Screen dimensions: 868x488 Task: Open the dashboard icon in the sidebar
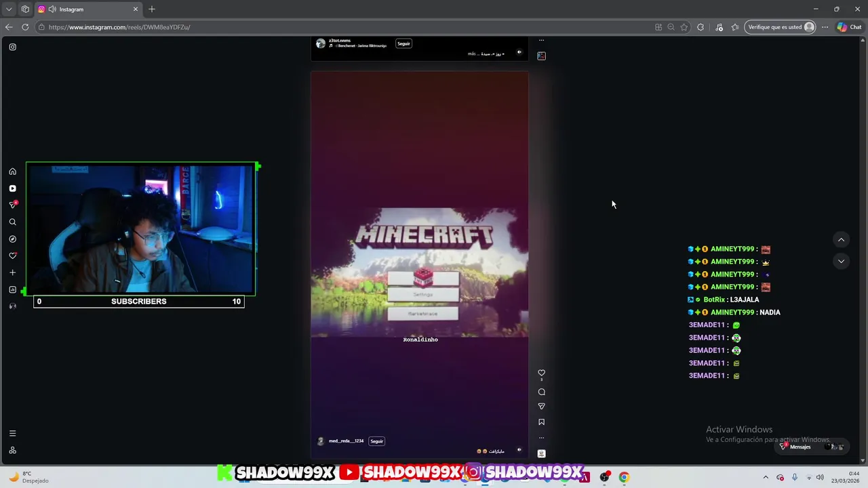pos(12,289)
